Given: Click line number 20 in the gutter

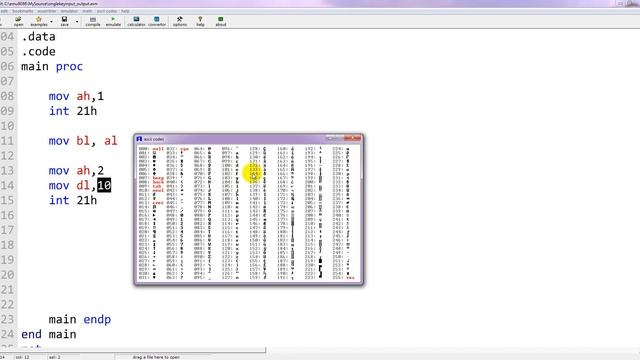Looking at the screenshot, I should tap(7, 275).
